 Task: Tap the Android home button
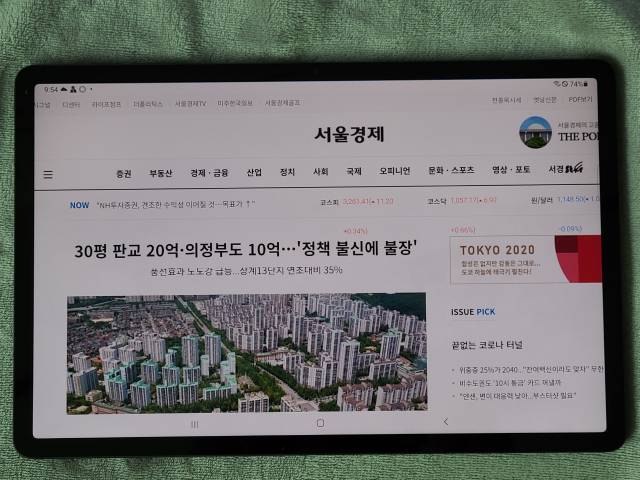320,423
